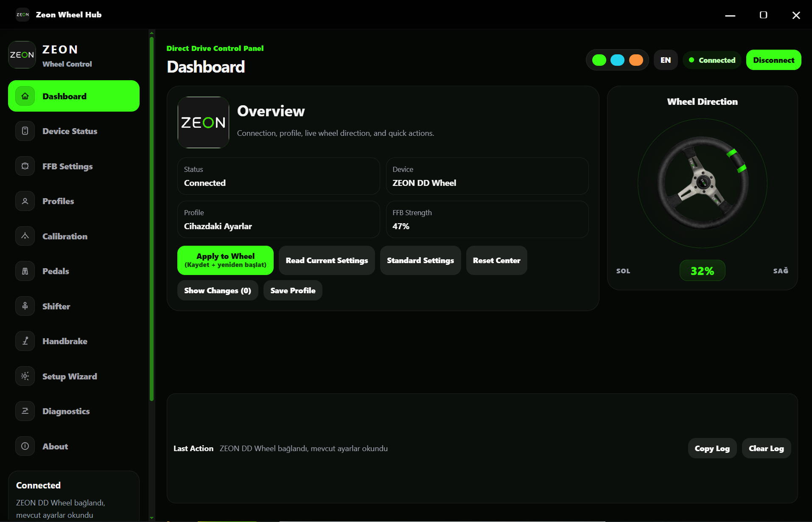The image size is (812, 522).
Task: Click the Reset Center button
Action: coord(496,260)
